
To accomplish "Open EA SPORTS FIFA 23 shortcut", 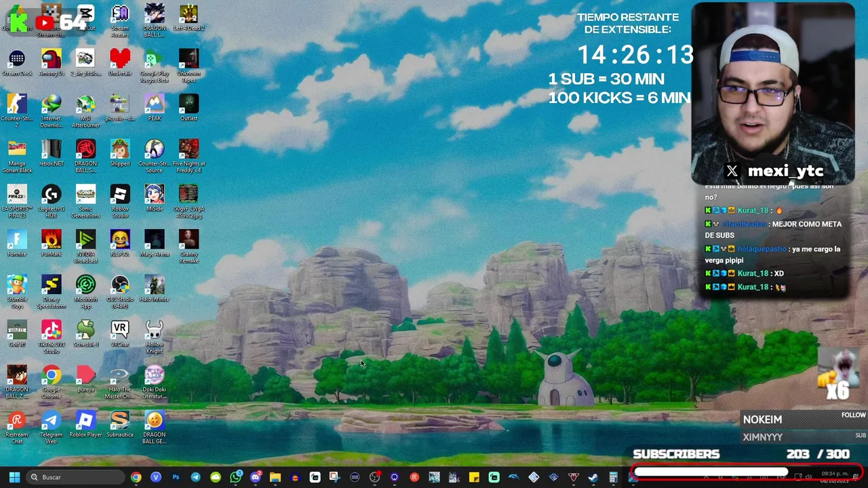I will click(17, 202).
